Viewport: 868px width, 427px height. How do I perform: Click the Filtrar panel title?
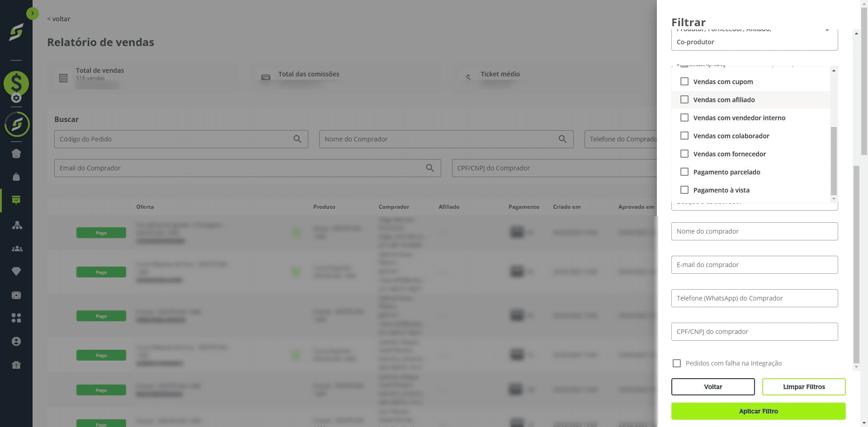click(689, 23)
